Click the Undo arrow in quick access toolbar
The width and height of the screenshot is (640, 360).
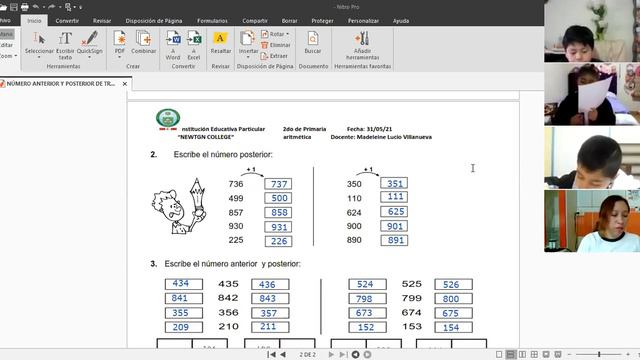point(36,7)
